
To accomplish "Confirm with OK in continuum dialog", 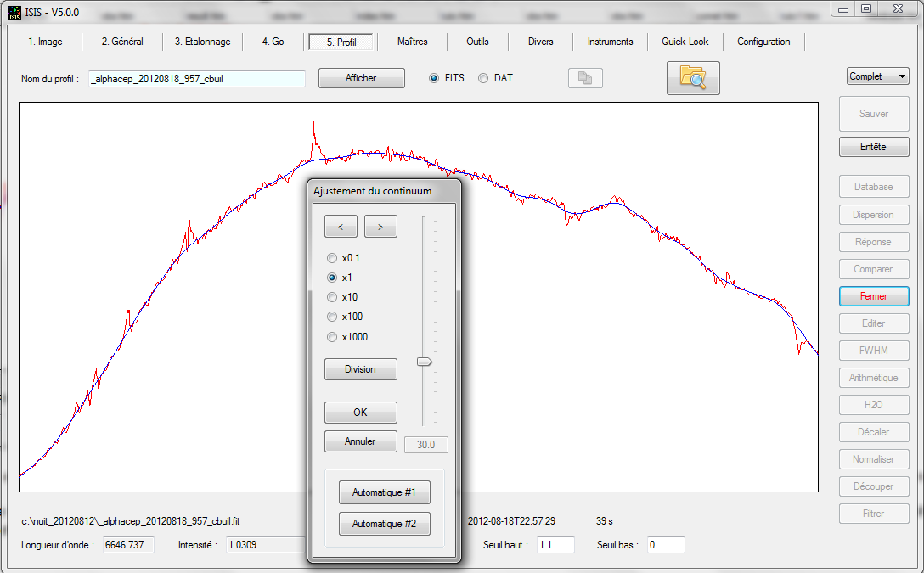I will tap(360, 413).
